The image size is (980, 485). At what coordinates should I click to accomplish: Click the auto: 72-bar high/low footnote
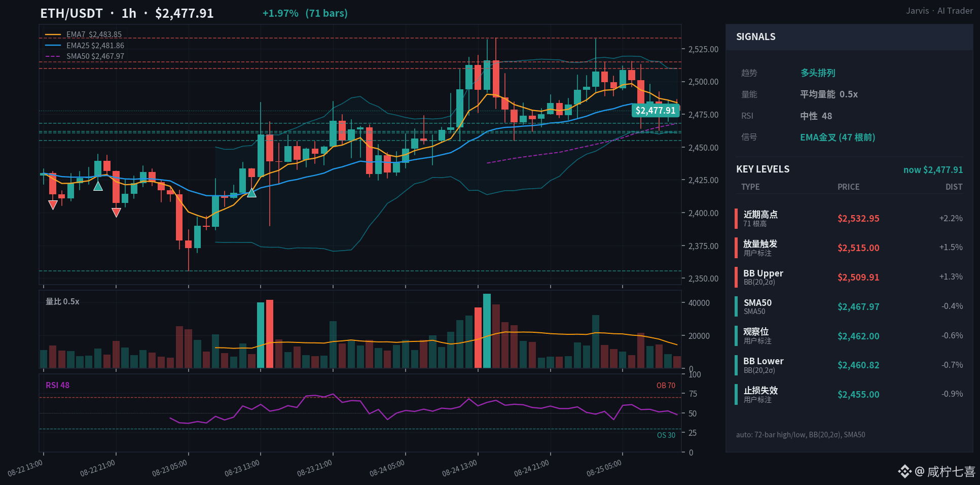point(801,435)
